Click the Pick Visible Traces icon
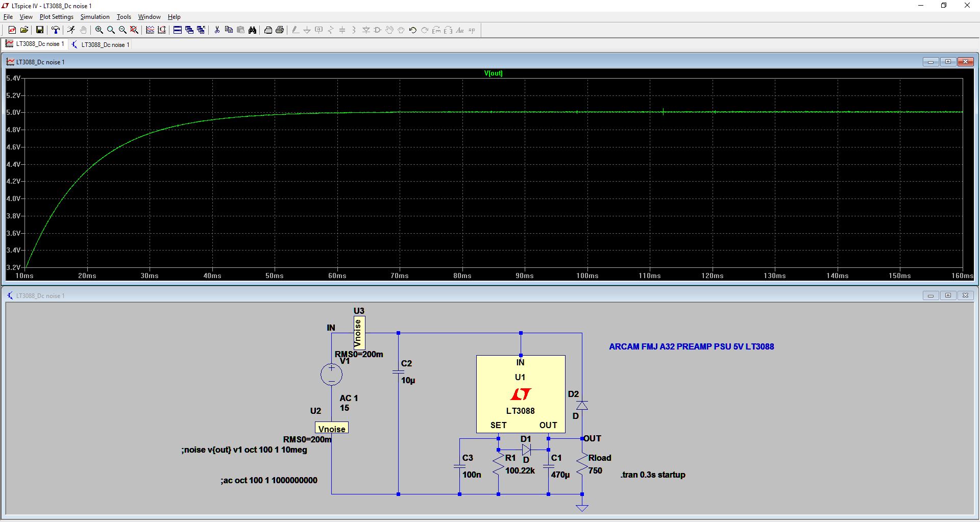This screenshot has height=522, width=980. pyautogui.click(x=162, y=30)
